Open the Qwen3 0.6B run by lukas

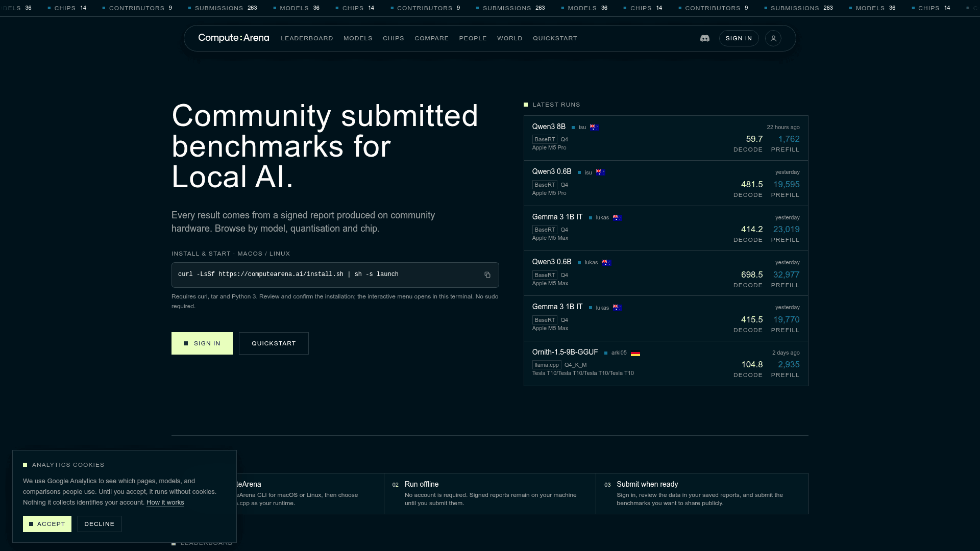[x=666, y=273]
